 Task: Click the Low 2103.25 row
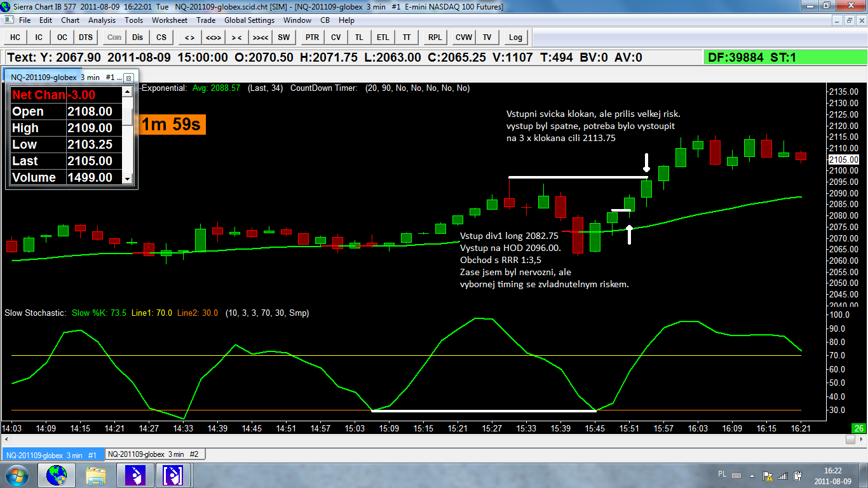66,144
